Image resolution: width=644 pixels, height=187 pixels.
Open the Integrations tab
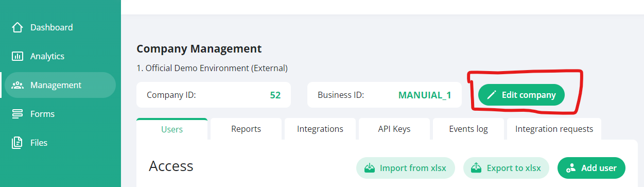320,129
